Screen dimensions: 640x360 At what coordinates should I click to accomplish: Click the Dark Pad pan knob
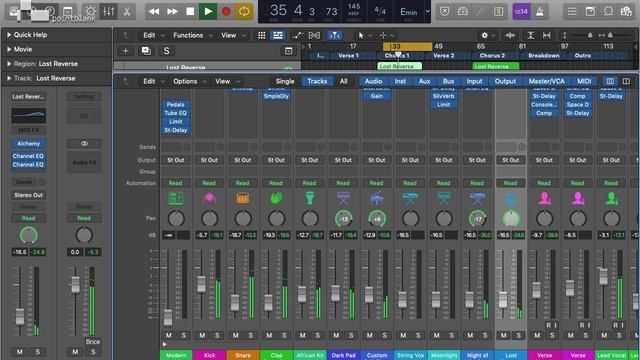[x=343, y=219]
